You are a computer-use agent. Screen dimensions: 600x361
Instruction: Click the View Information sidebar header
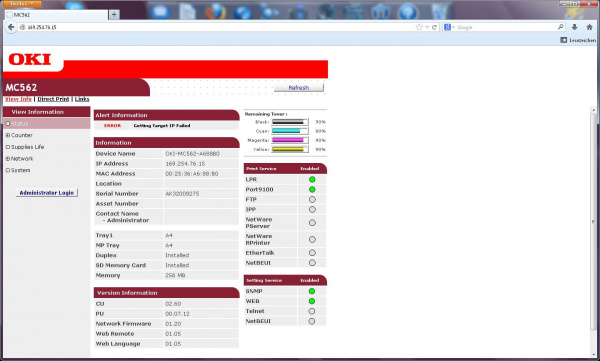click(x=47, y=112)
